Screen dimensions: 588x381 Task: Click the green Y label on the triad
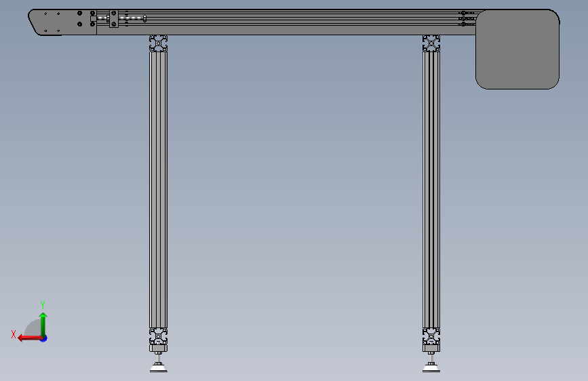point(43,304)
